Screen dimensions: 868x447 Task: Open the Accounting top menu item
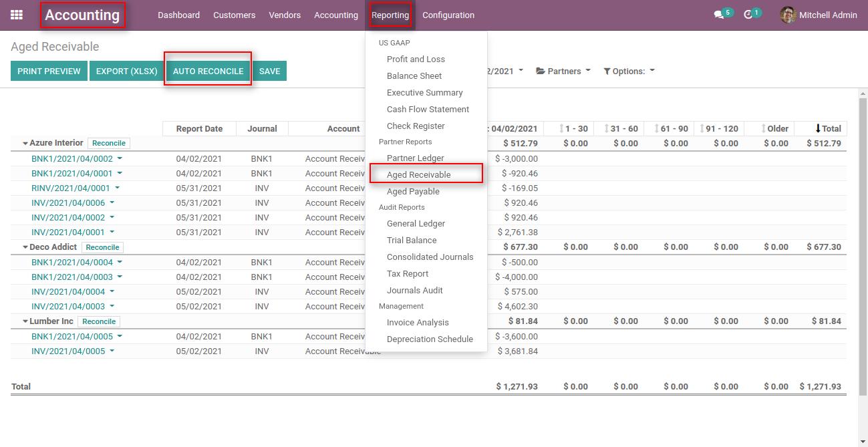pyautogui.click(x=336, y=15)
